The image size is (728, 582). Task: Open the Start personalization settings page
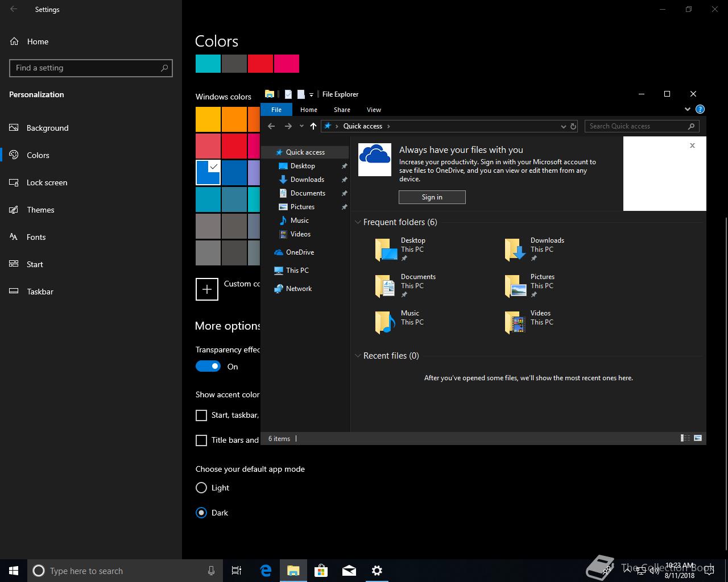point(91,264)
